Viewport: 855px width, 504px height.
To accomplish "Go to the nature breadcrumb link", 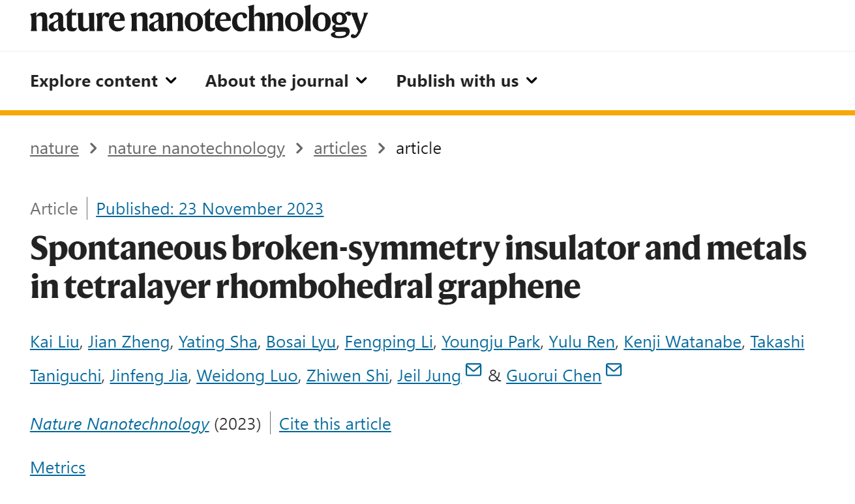I will click(54, 149).
